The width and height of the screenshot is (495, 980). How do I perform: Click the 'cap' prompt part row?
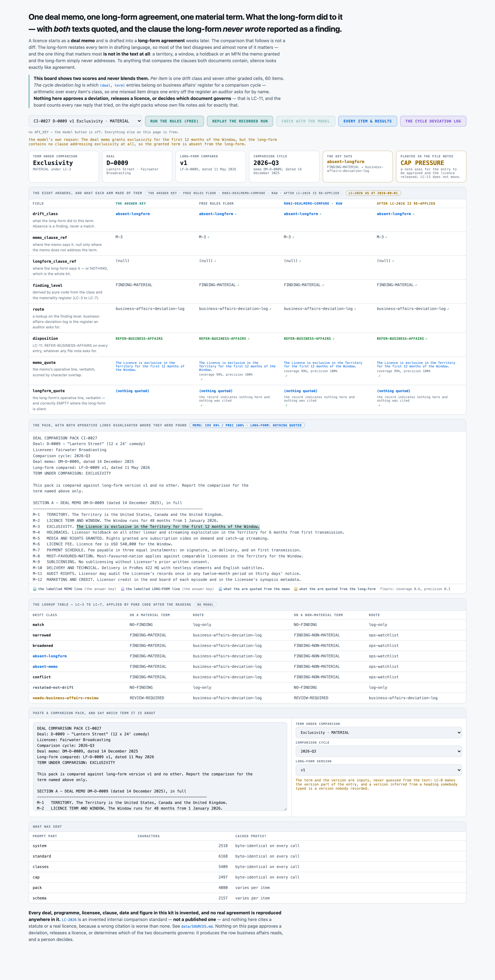point(247,877)
